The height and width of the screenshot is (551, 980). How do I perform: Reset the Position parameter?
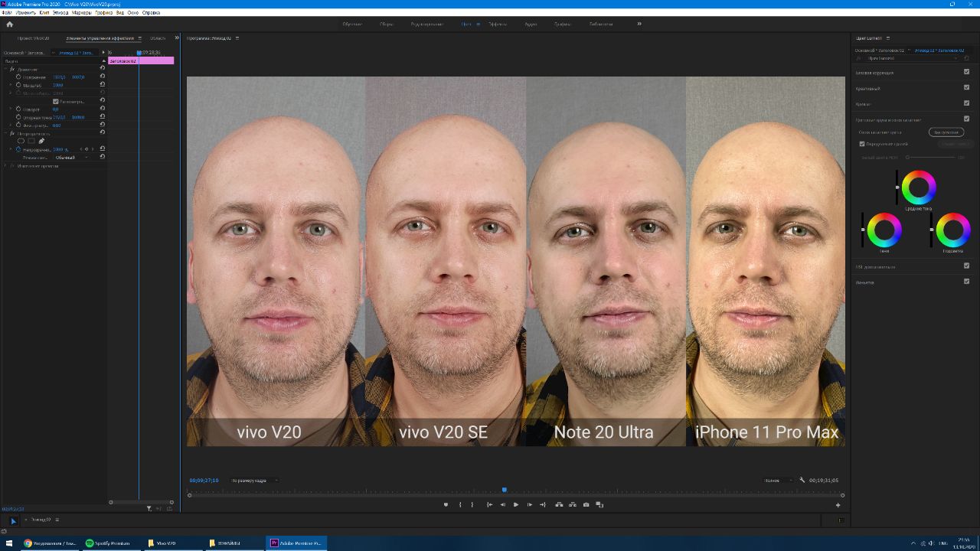click(103, 77)
